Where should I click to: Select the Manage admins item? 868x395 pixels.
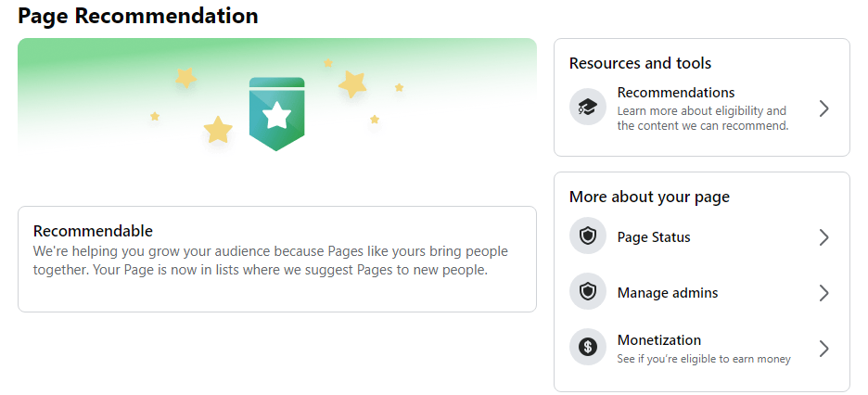pyautogui.click(x=701, y=293)
